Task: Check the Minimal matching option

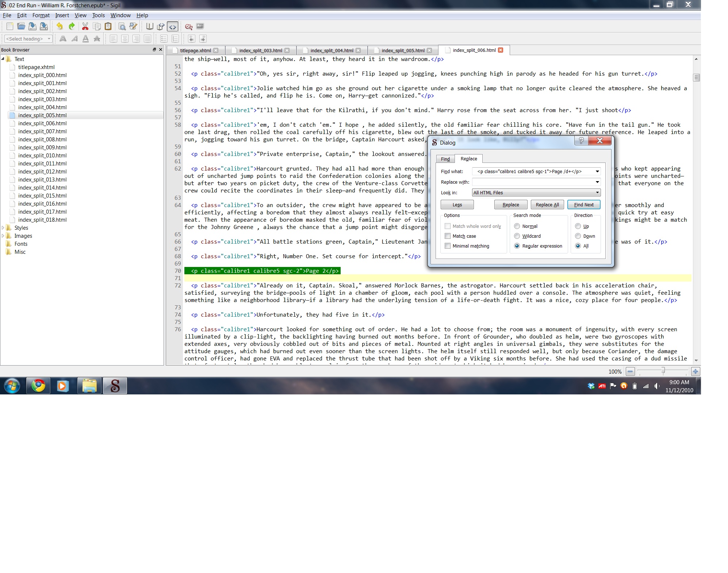Action: click(448, 246)
